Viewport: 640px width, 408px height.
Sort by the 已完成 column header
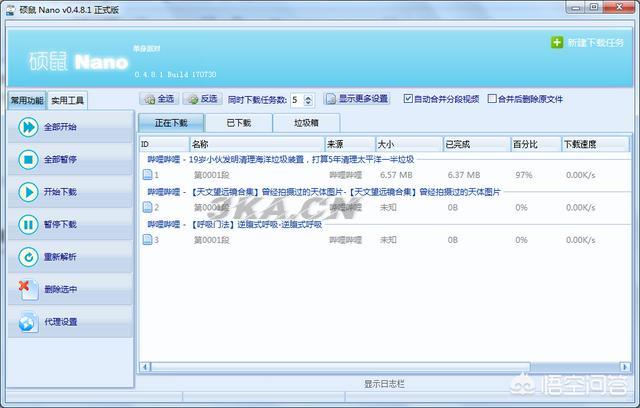(x=477, y=144)
